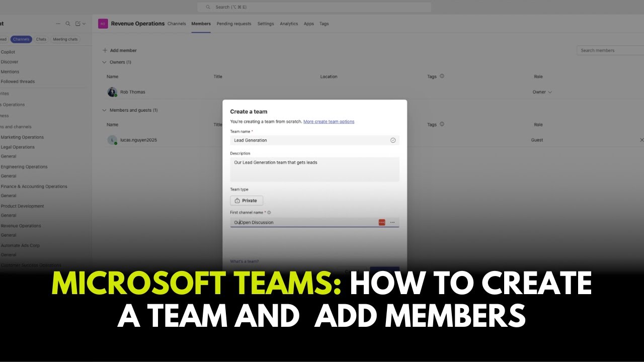Switch to the Members tab
This screenshot has height=362, width=644.
(x=201, y=24)
